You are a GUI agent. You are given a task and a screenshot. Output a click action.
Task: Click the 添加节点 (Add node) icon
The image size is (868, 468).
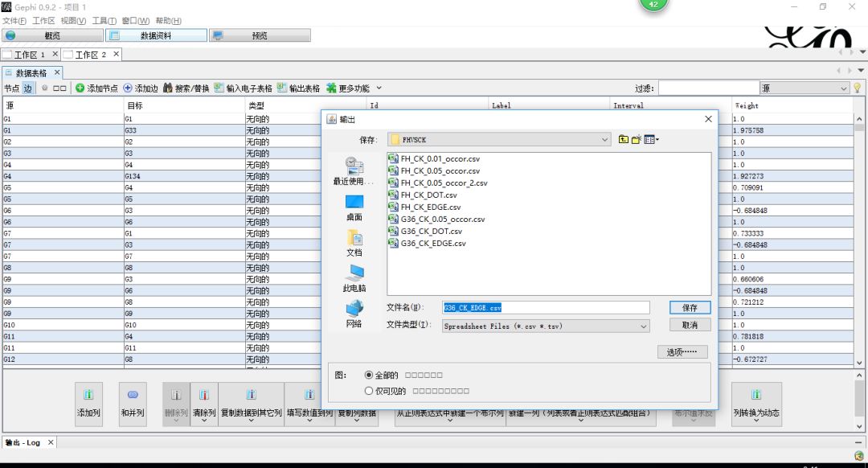click(80, 88)
